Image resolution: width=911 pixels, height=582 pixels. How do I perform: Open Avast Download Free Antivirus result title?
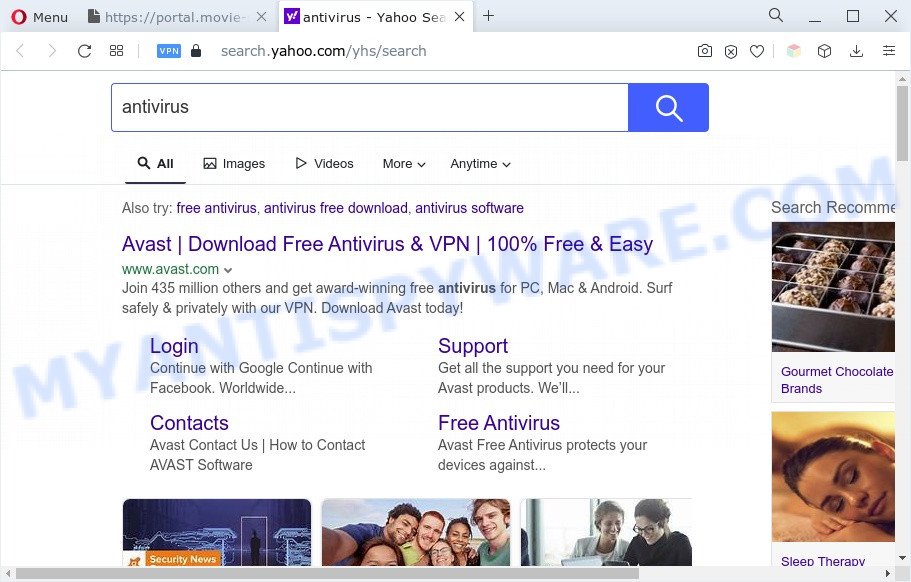[388, 244]
